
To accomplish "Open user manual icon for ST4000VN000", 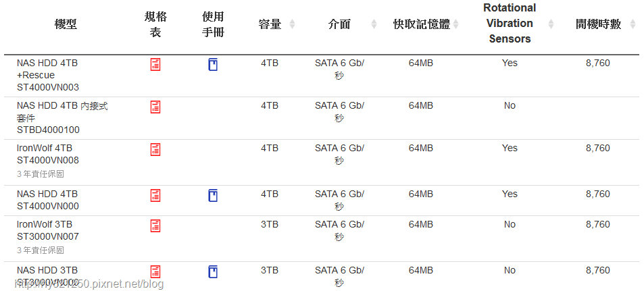I will pyautogui.click(x=213, y=195).
